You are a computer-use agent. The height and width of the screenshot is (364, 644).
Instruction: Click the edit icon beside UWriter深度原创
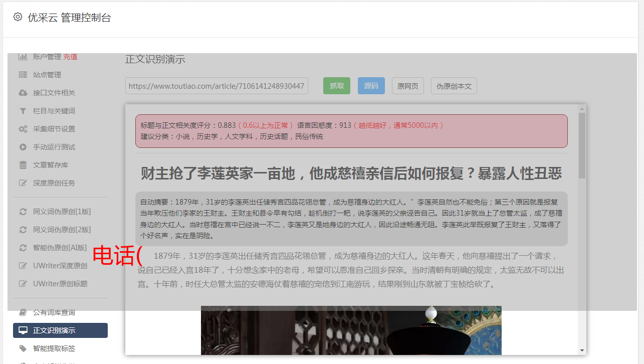click(23, 266)
